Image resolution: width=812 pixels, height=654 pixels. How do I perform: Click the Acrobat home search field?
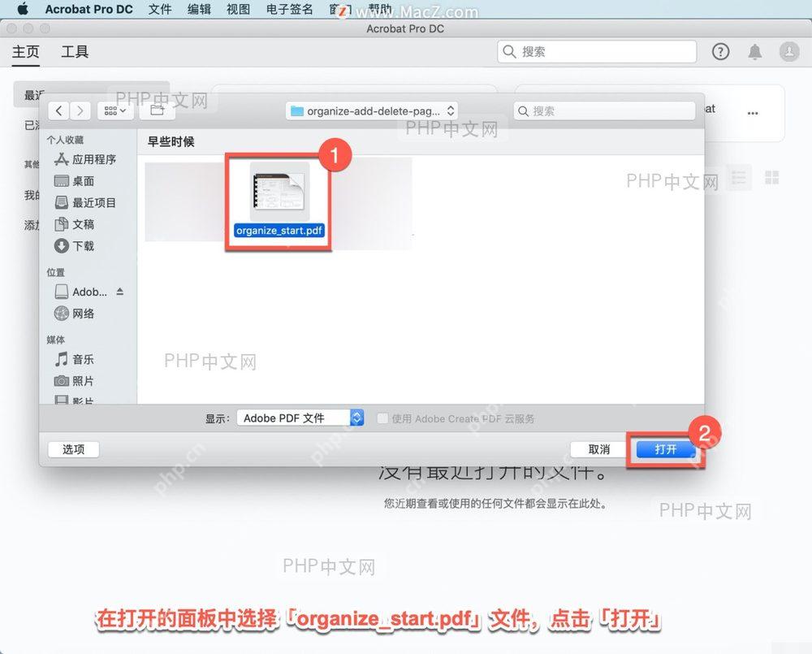[x=597, y=52]
